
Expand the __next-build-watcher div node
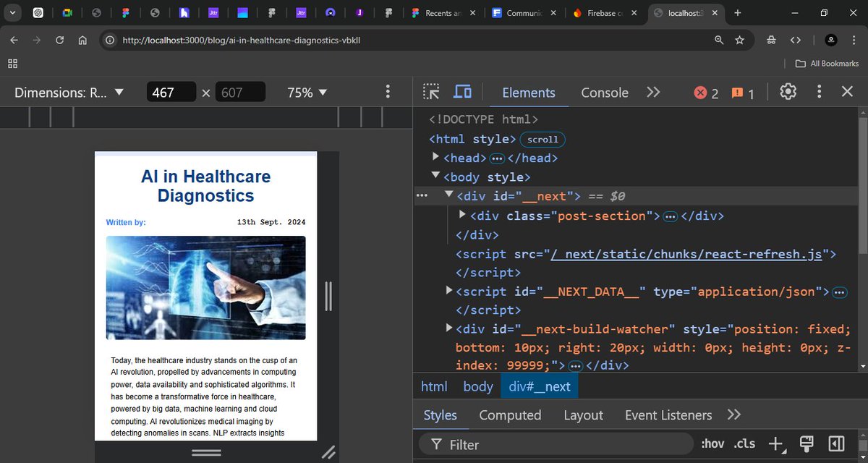click(449, 328)
